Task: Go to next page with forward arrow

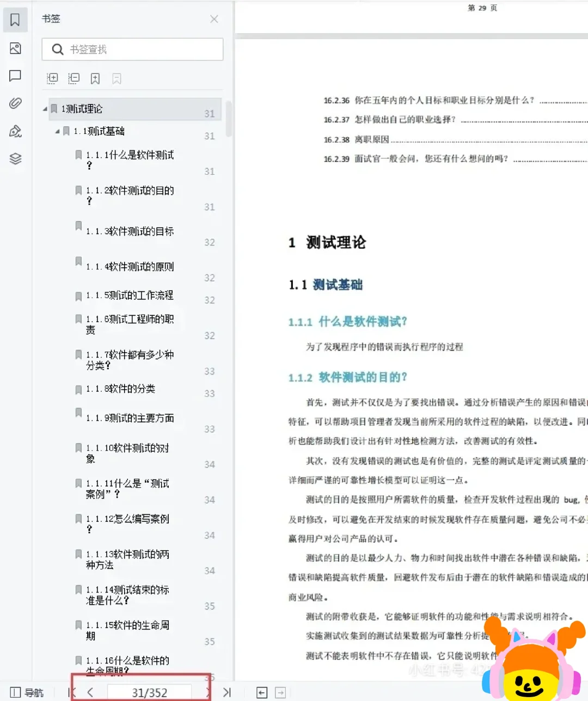Action: tap(208, 692)
